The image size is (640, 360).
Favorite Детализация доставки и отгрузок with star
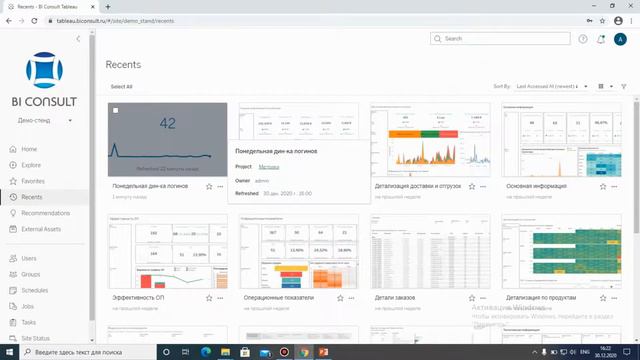coord(472,187)
